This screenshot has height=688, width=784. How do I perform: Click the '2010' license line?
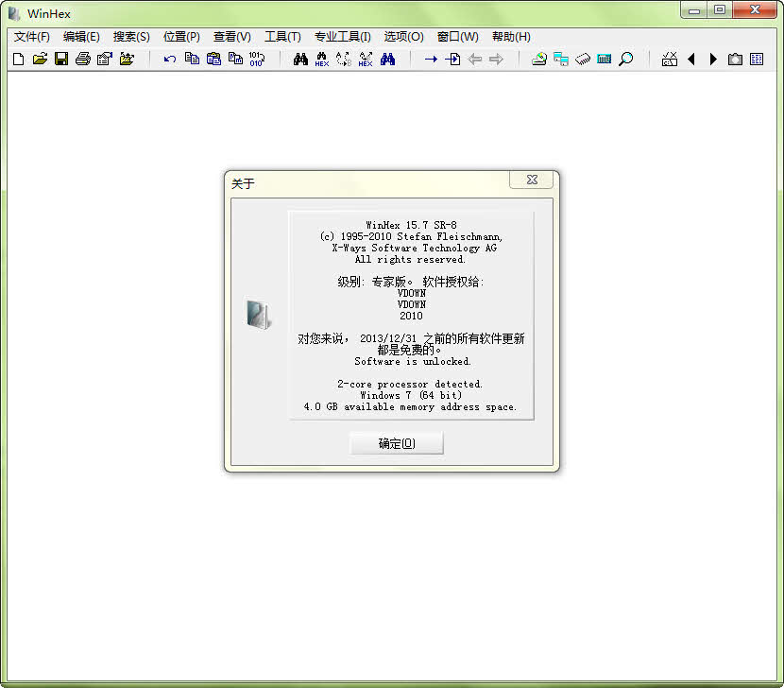[x=411, y=316]
